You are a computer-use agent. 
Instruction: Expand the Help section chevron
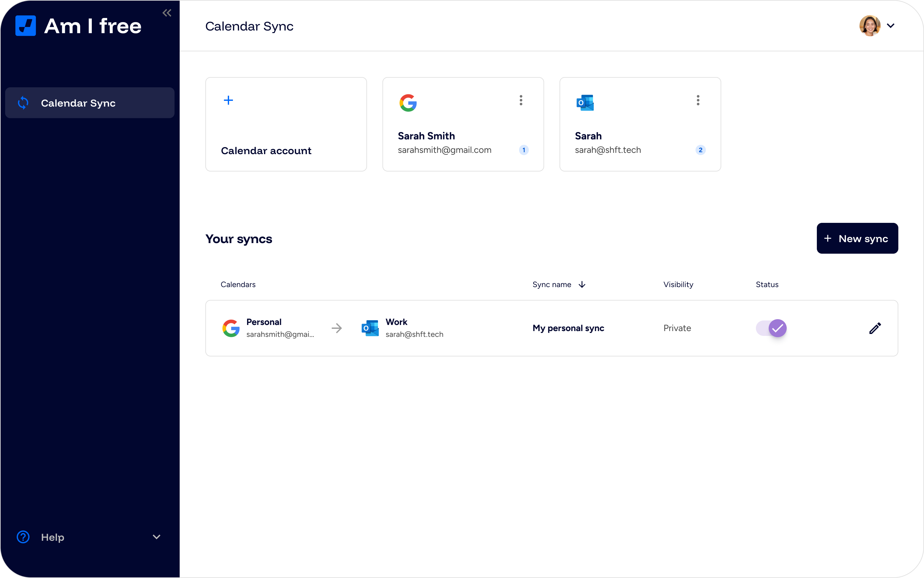click(157, 537)
